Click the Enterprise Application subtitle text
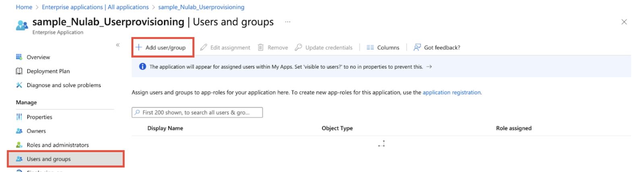Viewport: 644px width, 172px height. (58, 32)
